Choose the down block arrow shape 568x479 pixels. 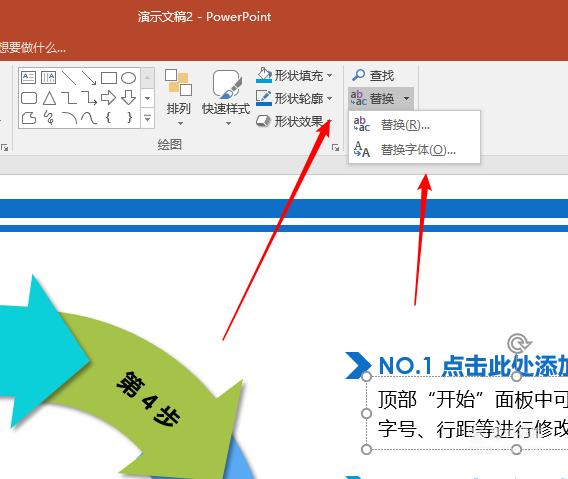[x=128, y=98]
